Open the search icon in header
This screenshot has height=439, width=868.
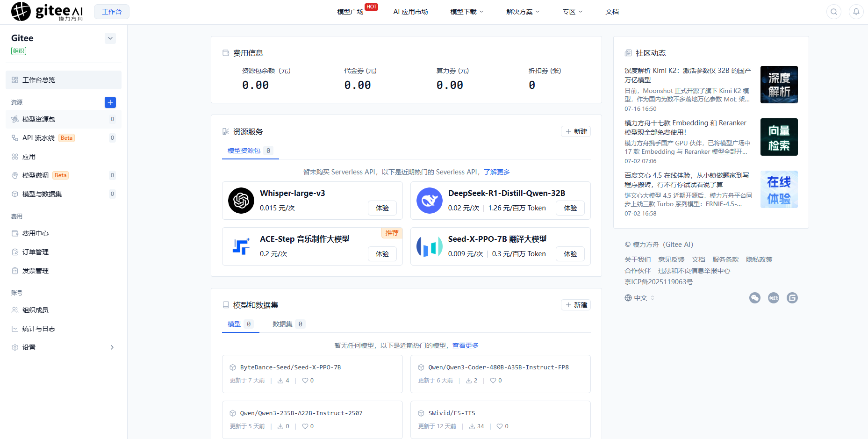coord(834,12)
